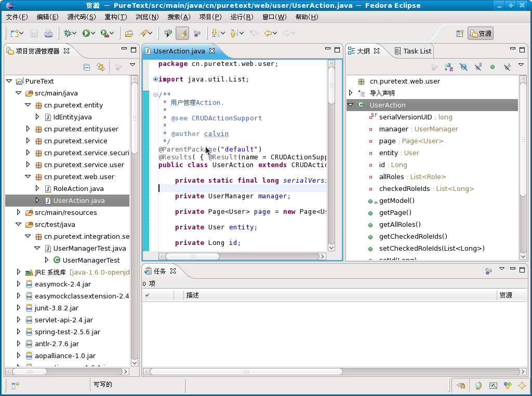Click the Previous Annotation arrow icon
The height and width of the screenshot is (396, 532).
coord(234,33)
